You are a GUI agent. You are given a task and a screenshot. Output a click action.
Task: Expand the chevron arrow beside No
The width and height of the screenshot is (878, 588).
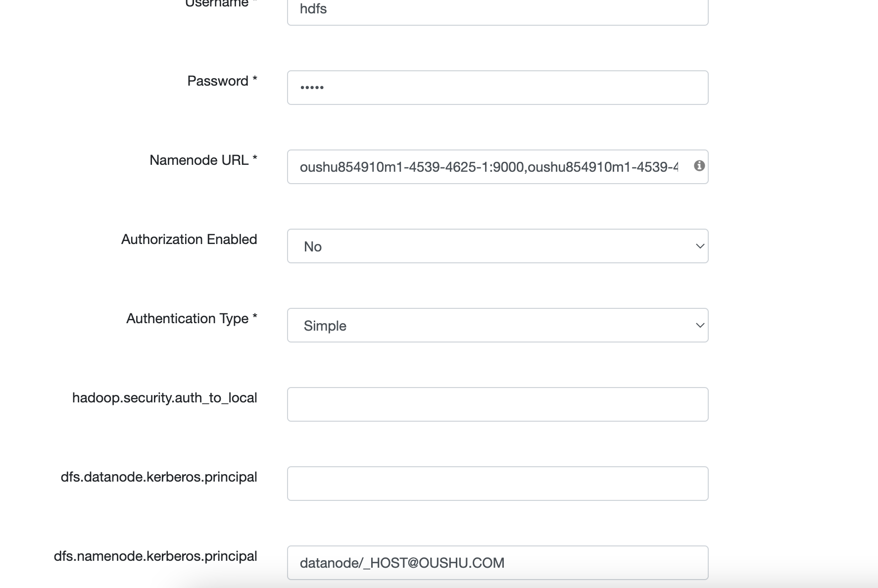click(x=700, y=246)
